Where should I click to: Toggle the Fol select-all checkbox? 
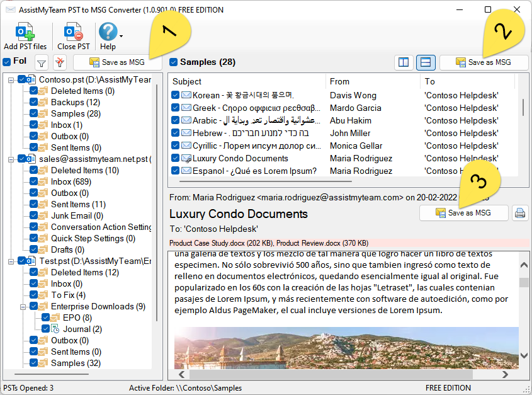(x=7, y=62)
